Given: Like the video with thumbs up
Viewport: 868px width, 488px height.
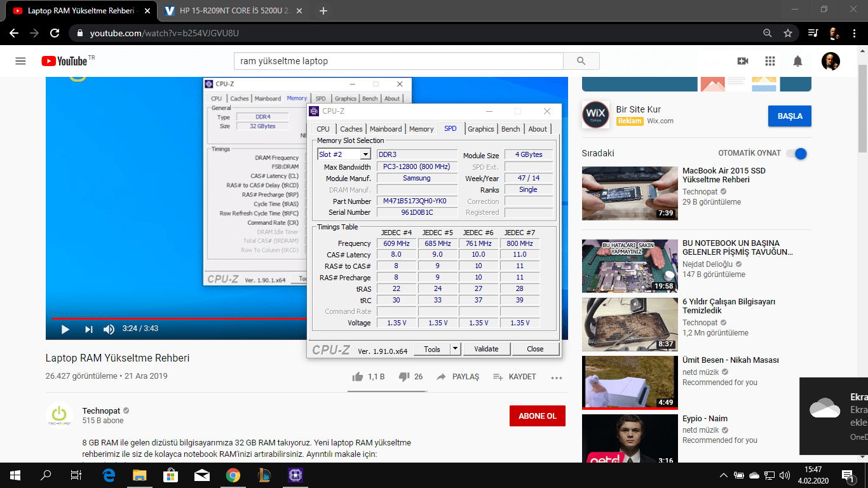Looking at the screenshot, I should click(x=358, y=377).
